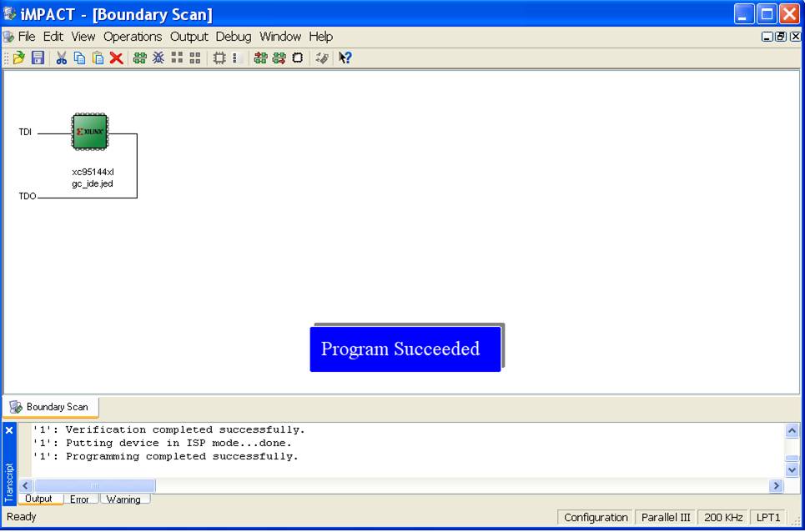Open the Output menu in the menu bar
Screen dimensions: 805x532
tap(189, 37)
